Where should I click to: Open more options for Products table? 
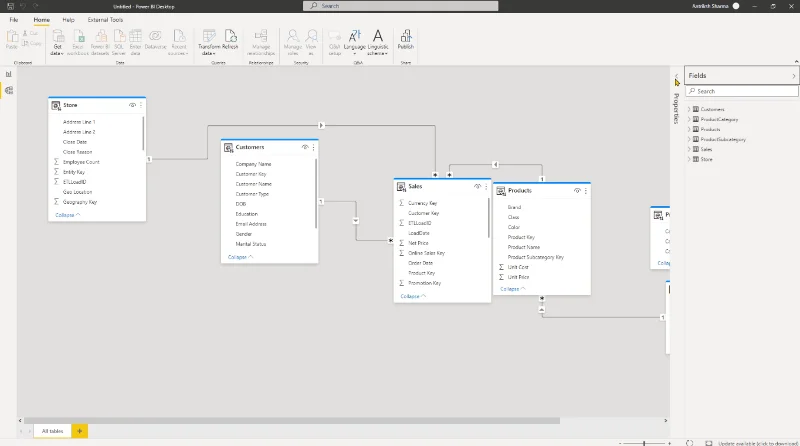585,190
